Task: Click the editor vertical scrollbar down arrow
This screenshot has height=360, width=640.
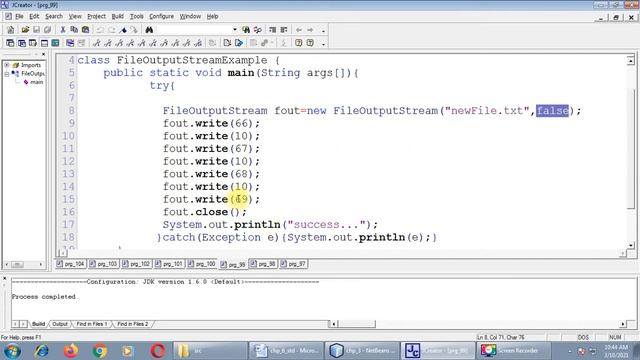Action: 631,245
